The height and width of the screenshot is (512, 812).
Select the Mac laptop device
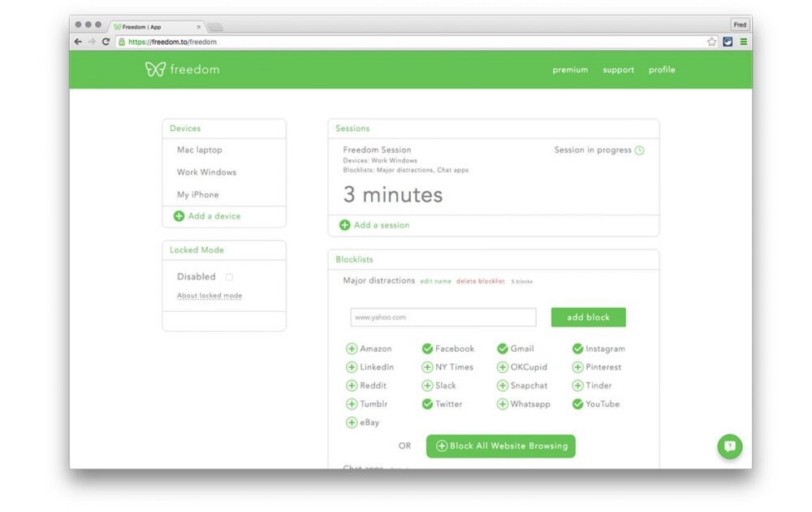[200, 150]
